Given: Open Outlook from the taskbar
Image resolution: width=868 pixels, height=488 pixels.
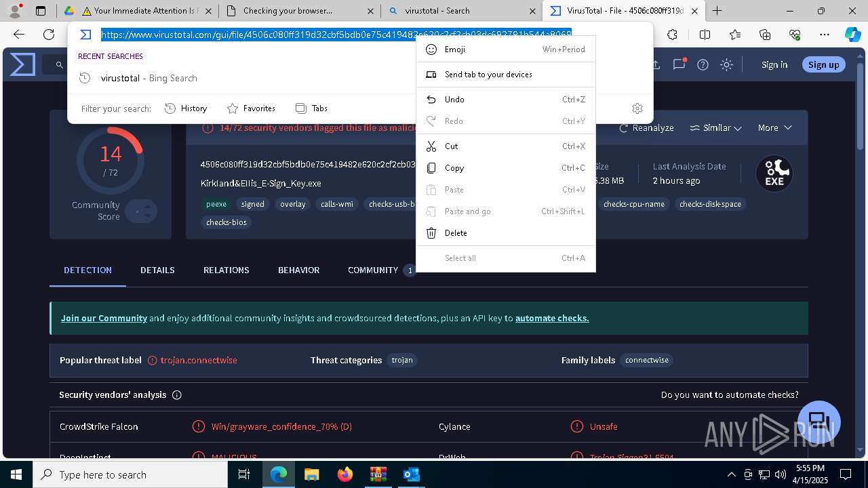Looking at the screenshot, I should click(411, 474).
